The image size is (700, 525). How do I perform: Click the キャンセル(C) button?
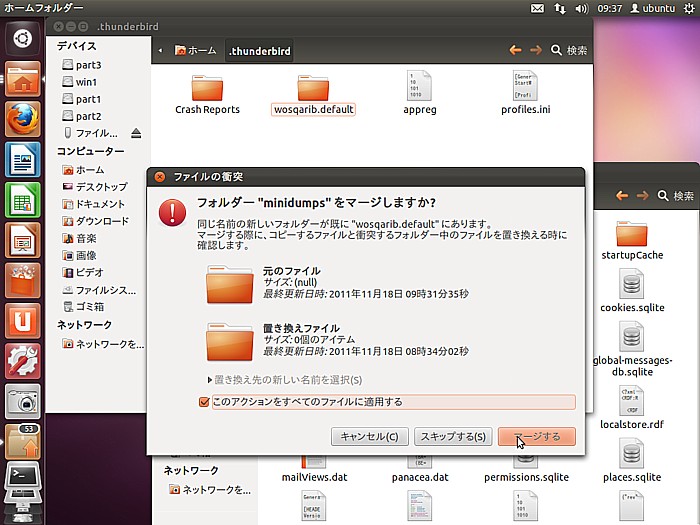pos(370,436)
